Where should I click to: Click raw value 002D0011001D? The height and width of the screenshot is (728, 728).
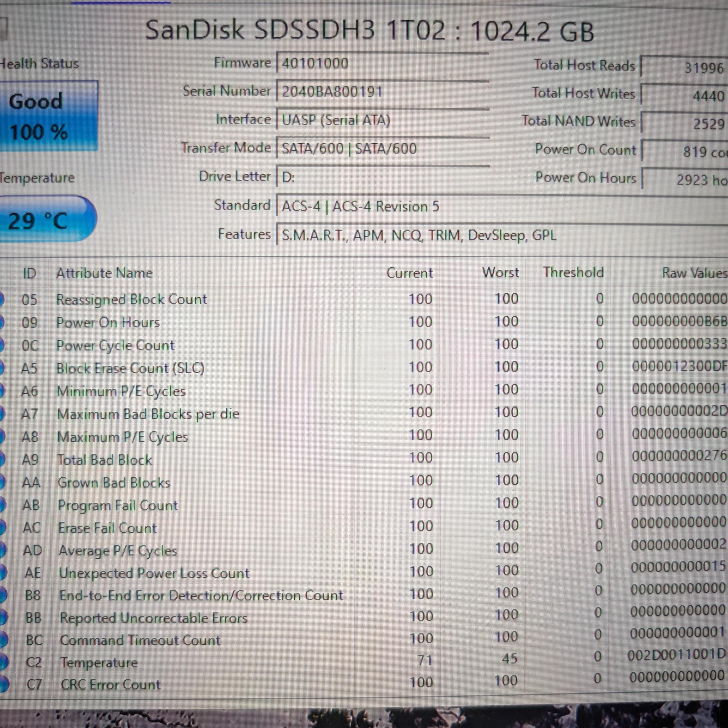[676, 655]
